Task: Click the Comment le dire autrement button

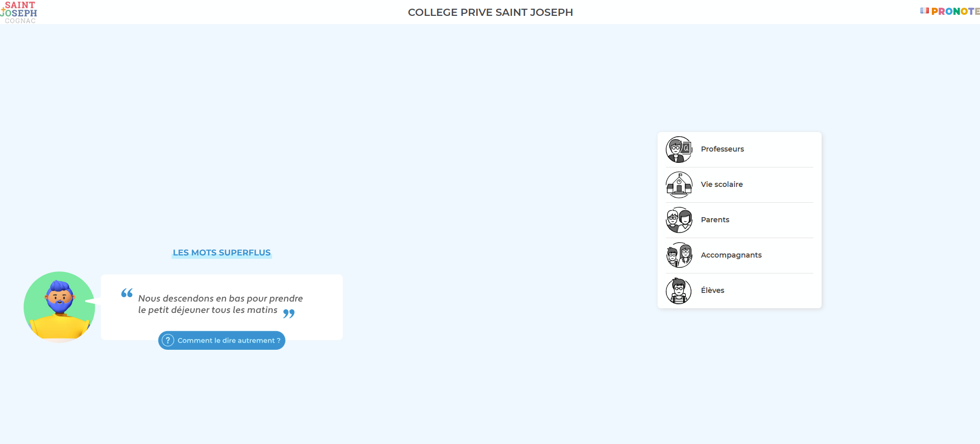Action: coord(221,340)
